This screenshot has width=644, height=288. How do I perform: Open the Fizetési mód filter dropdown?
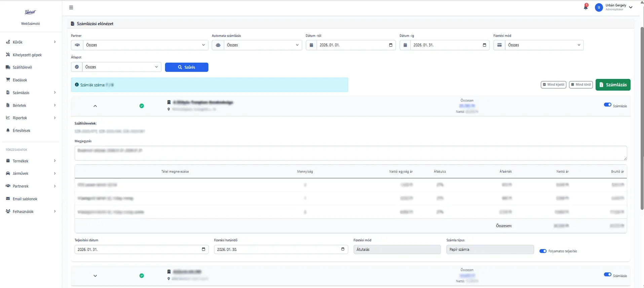tap(544, 45)
